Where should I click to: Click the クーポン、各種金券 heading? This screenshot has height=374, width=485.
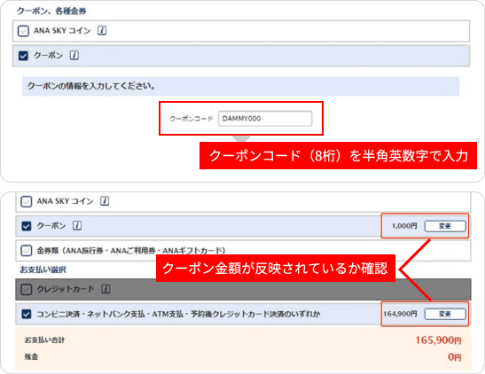point(51,11)
